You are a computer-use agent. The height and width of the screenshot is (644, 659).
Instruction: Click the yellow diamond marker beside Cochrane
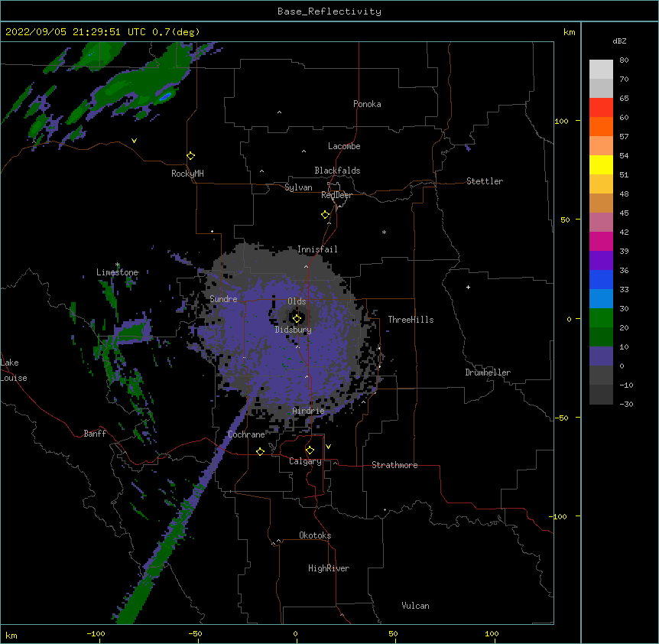click(x=260, y=451)
